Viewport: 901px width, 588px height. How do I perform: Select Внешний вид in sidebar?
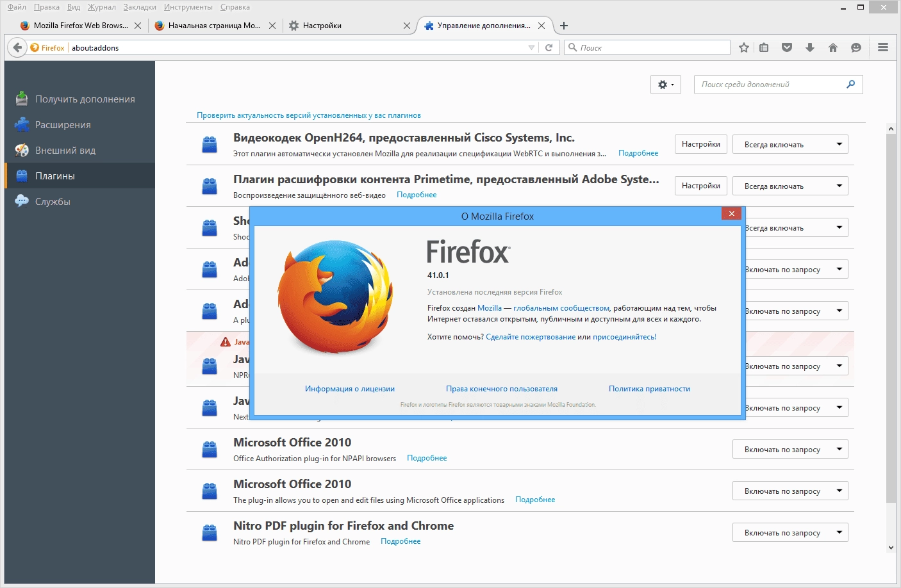79,151
